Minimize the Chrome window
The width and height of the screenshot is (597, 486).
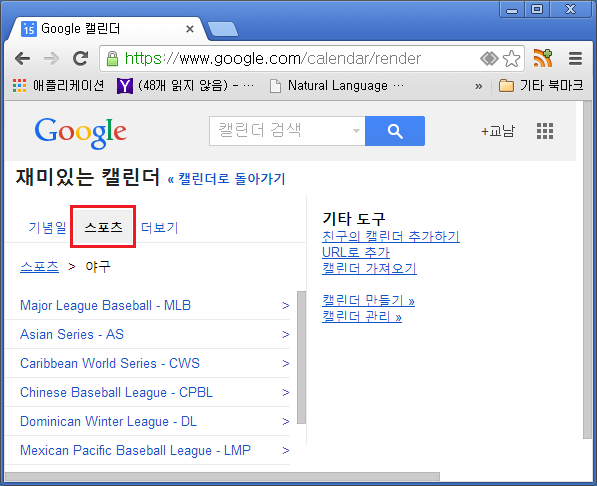tap(512, 10)
